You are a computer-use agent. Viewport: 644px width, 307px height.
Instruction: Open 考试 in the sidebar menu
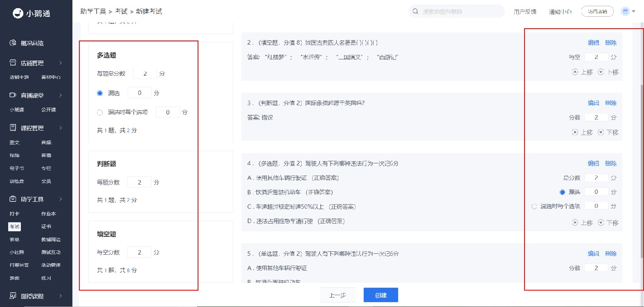pos(14,226)
